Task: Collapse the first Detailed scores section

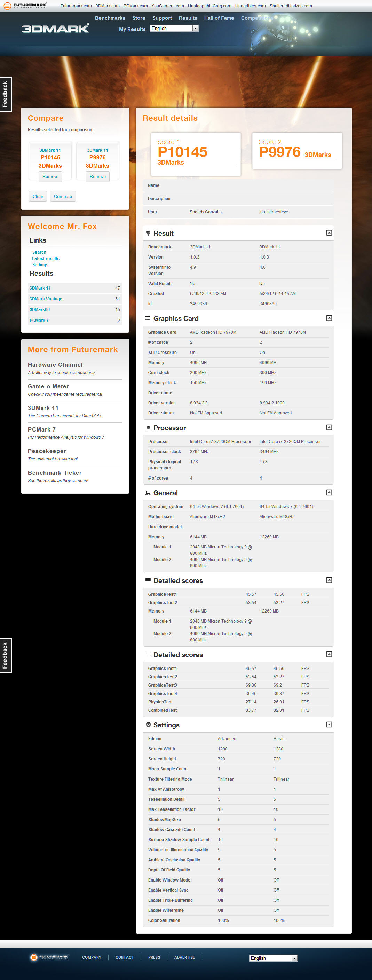Action: pyautogui.click(x=330, y=580)
